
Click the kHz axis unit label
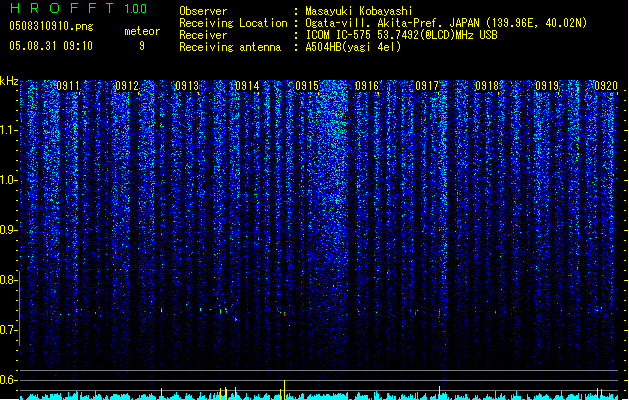(x=9, y=81)
